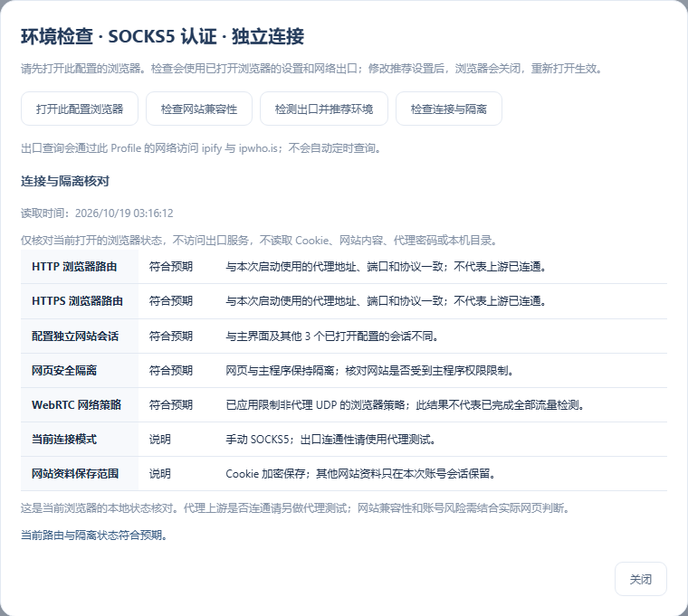Click the ipify 与 ipwho.is note text

click(202, 148)
